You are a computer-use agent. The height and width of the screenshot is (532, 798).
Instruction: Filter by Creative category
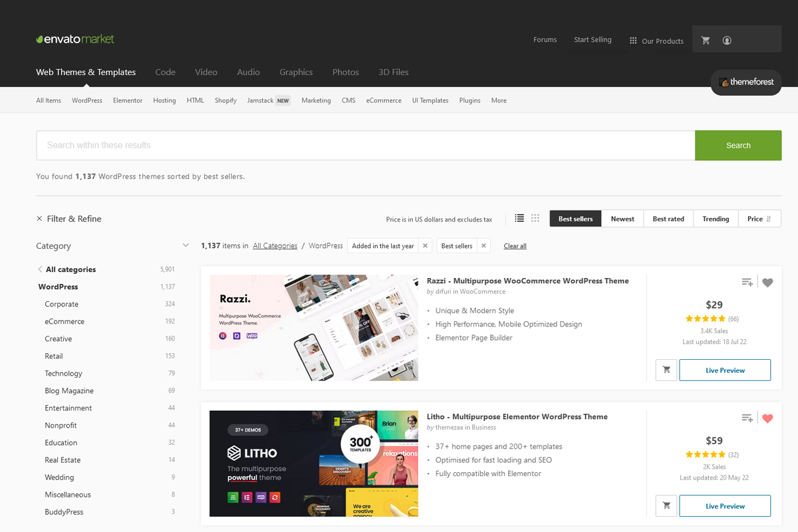59,338
